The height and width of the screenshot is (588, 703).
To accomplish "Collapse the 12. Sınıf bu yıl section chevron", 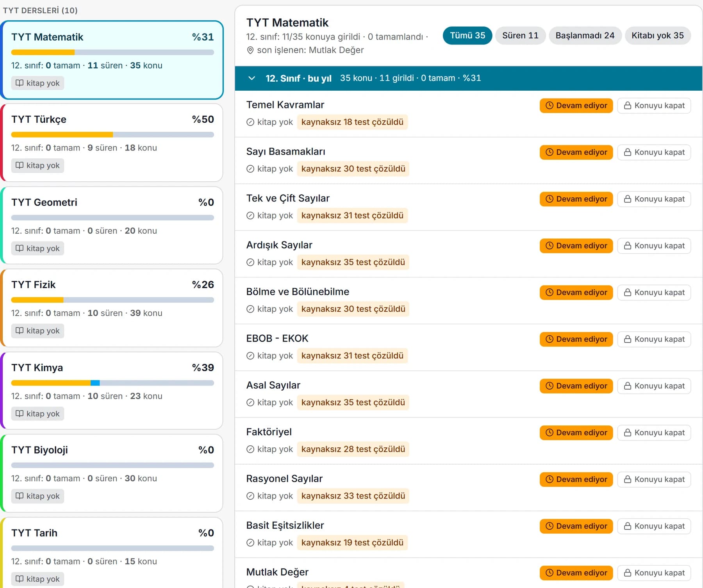I will 252,78.
